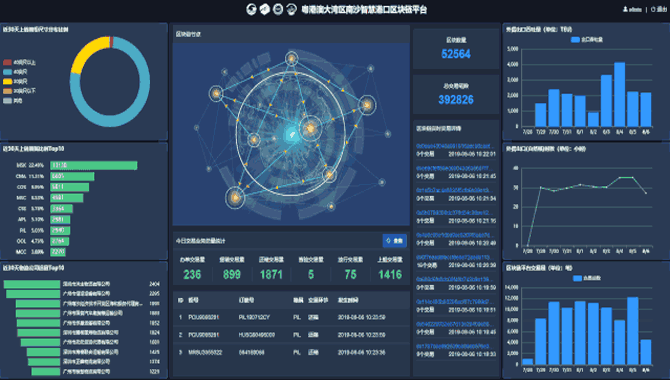Image resolution: width=670 pixels, height=380 pixels.
Task: Click the first round logo in header
Action: 251,9
